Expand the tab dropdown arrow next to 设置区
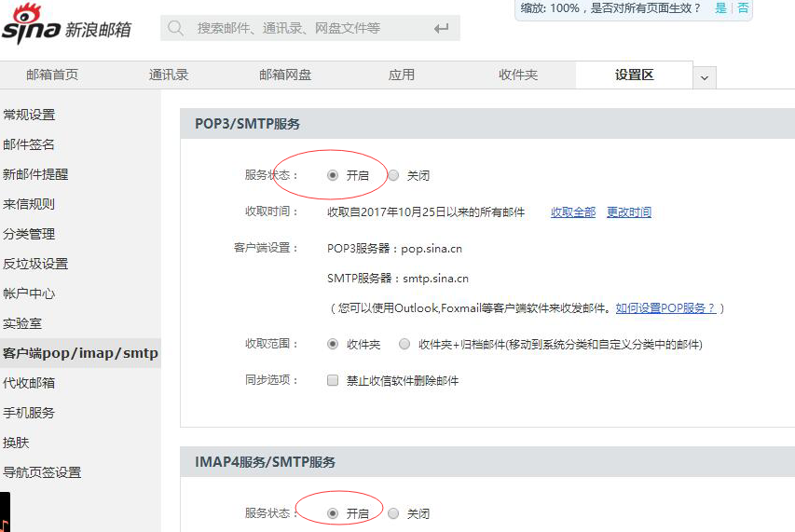Viewport: 795px width, 532px height. pyautogui.click(x=705, y=76)
